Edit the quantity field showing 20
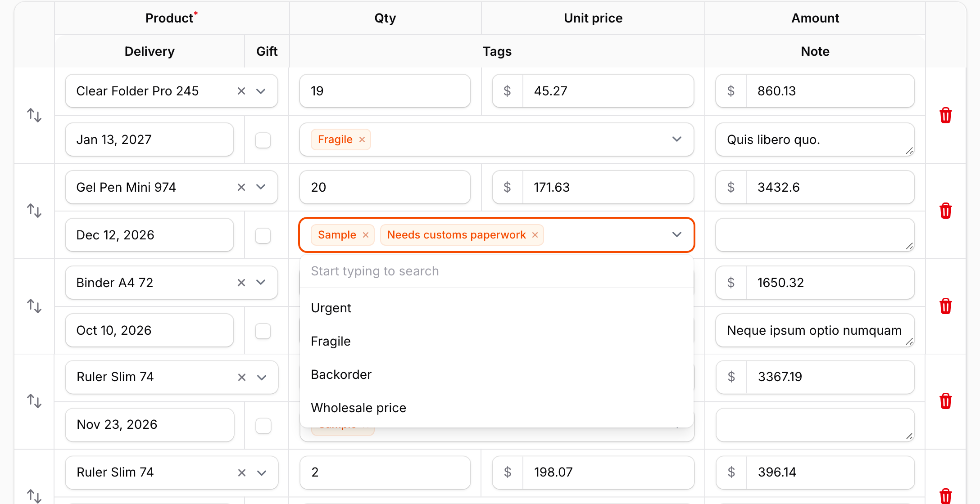Viewport: 980px width, 504px height. coord(385,187)
